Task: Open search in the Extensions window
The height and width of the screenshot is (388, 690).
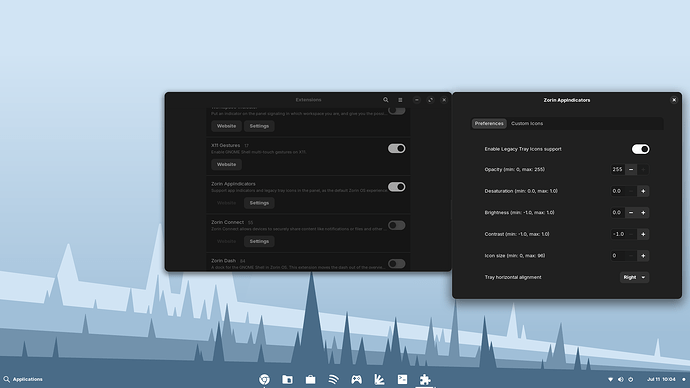Action: (385, 100)
